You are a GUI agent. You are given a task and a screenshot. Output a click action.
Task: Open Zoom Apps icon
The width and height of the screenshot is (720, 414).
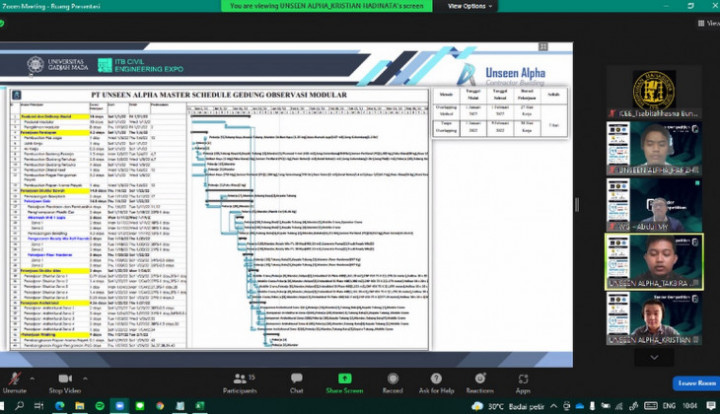pos(523,381)
